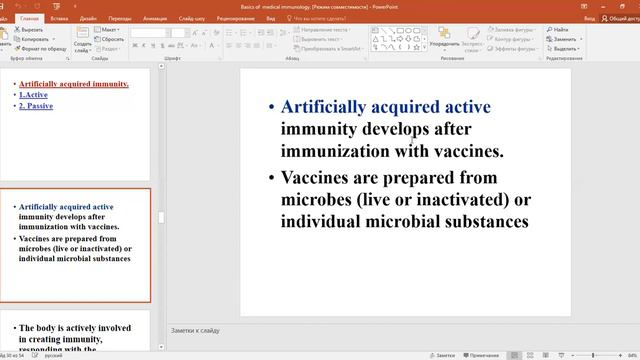640x360 pixels.
Task: Open Quick Styles (Экспресс-стили) gallery
Action: pos(472,40)
